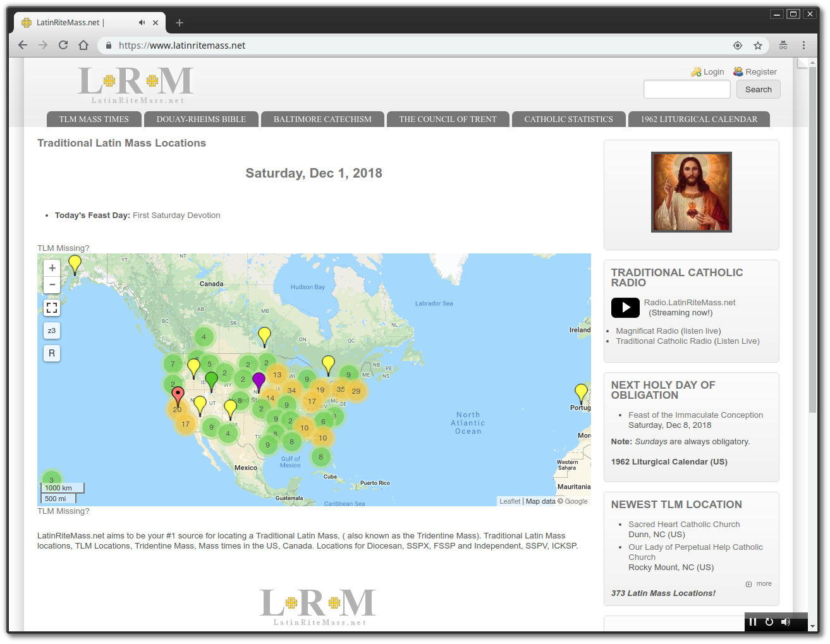Focus the site search input field
This screenshot has height=644, width=830.
pyautogui.click(x=687, y=90)
